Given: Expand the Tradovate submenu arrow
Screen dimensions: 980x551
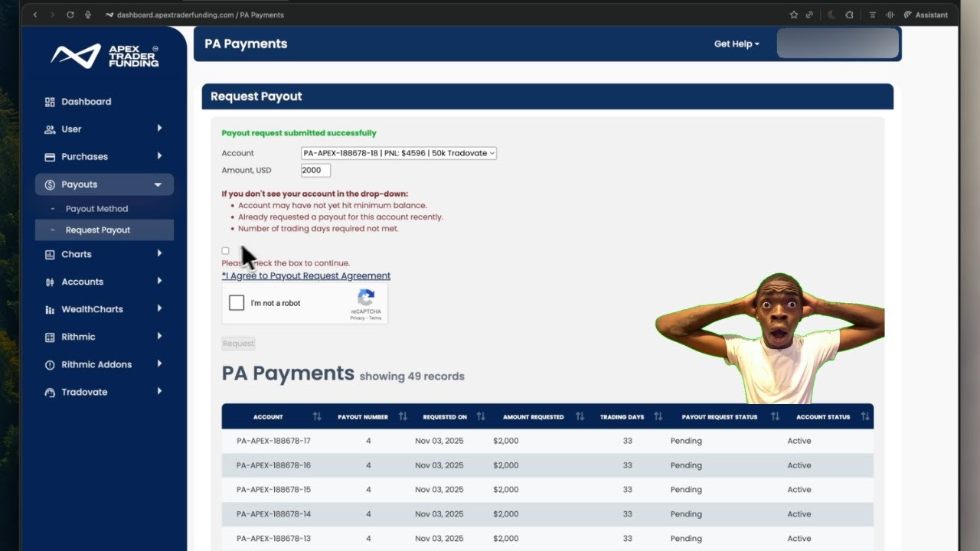Looking at the screenshot, I should tap(159, 391).
